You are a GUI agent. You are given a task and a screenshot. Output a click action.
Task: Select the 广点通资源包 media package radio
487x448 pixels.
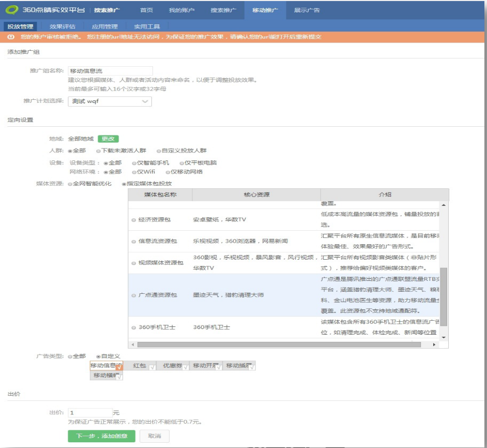click(134, 295)
